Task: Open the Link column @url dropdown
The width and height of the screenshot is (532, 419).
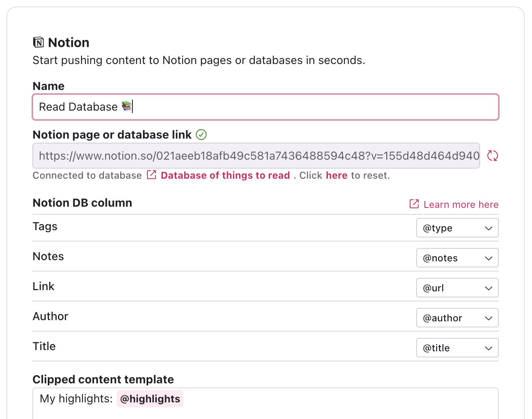Action: [457, 288]
